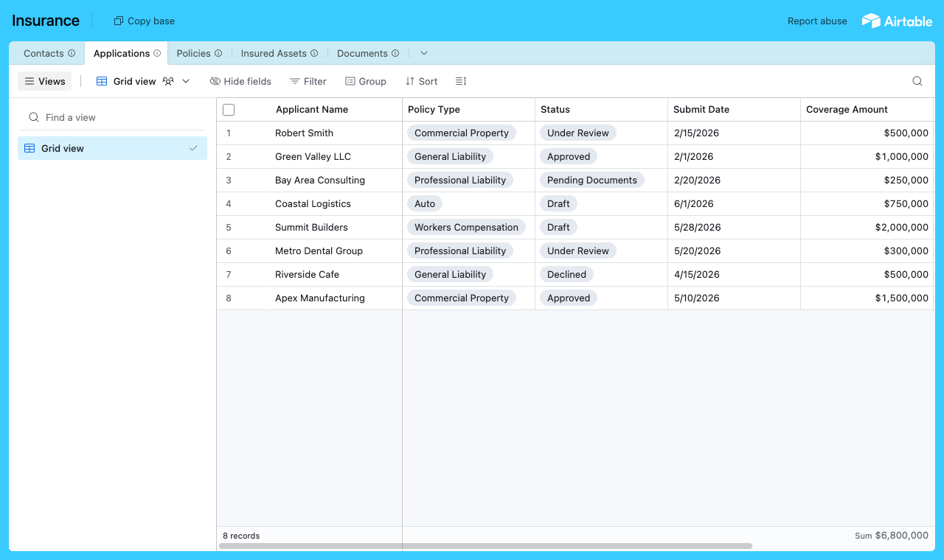944x560 pixels.
Task: Click the row height icon
Action: point(461,81)
